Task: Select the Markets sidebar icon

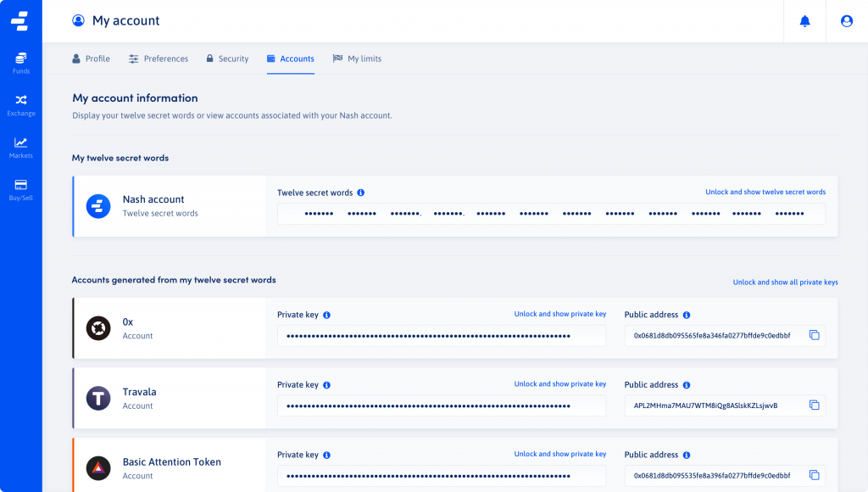Action: pyautogui.click(x=20, y=145)
